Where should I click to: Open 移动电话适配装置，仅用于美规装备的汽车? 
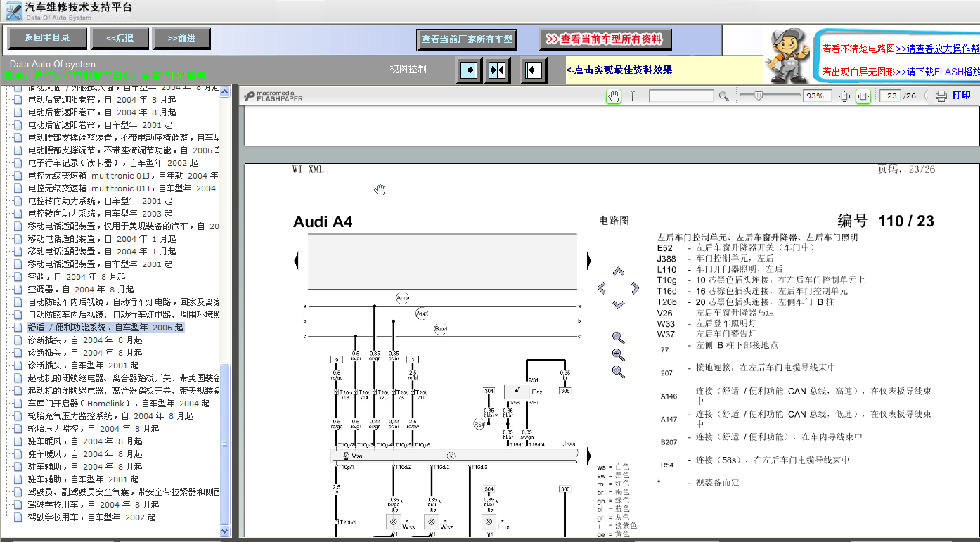(124, 226)
